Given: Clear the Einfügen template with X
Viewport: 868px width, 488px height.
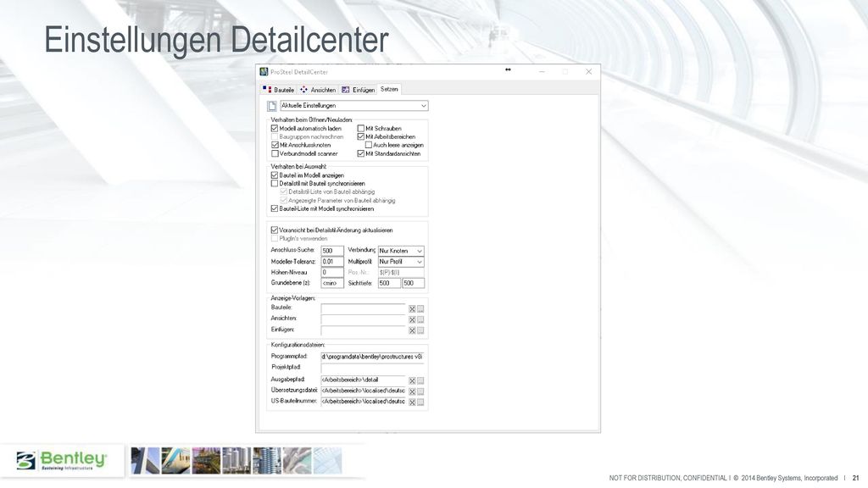Looking at the screenshot, I should pos(412,330).
